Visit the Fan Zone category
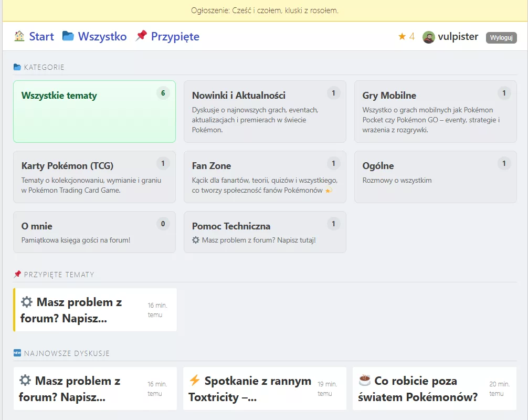 265,177
